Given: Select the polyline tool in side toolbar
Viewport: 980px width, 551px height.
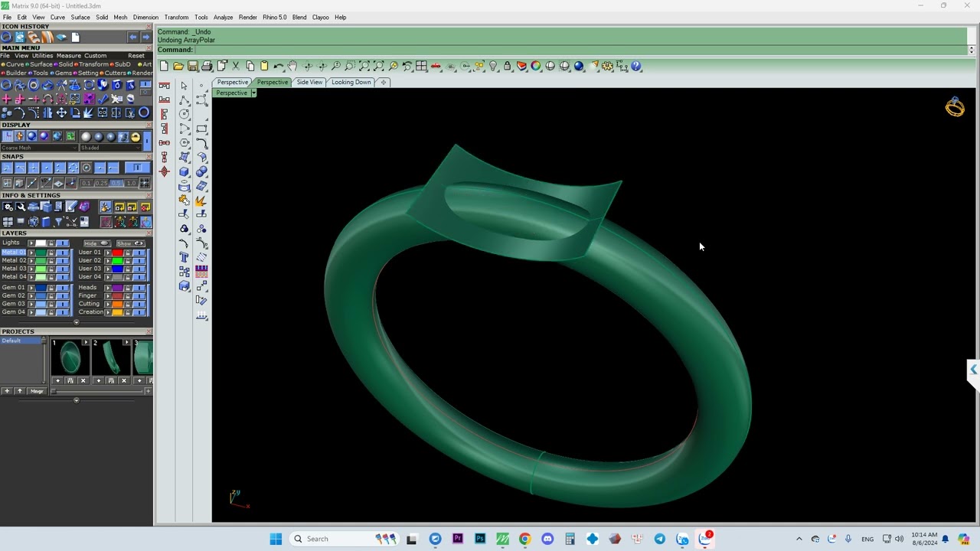Looking at the screenshot, I should click(184, 100).
